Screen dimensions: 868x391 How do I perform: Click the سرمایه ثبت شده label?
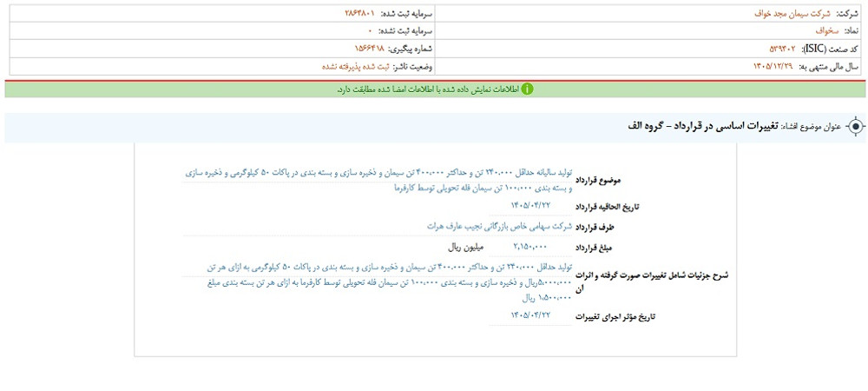click(407, 13)
